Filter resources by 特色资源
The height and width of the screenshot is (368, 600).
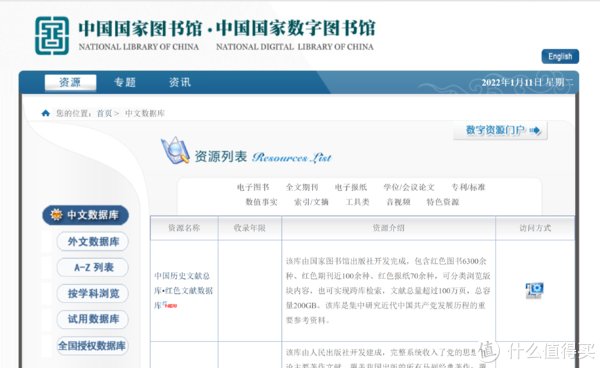(443, 202)
